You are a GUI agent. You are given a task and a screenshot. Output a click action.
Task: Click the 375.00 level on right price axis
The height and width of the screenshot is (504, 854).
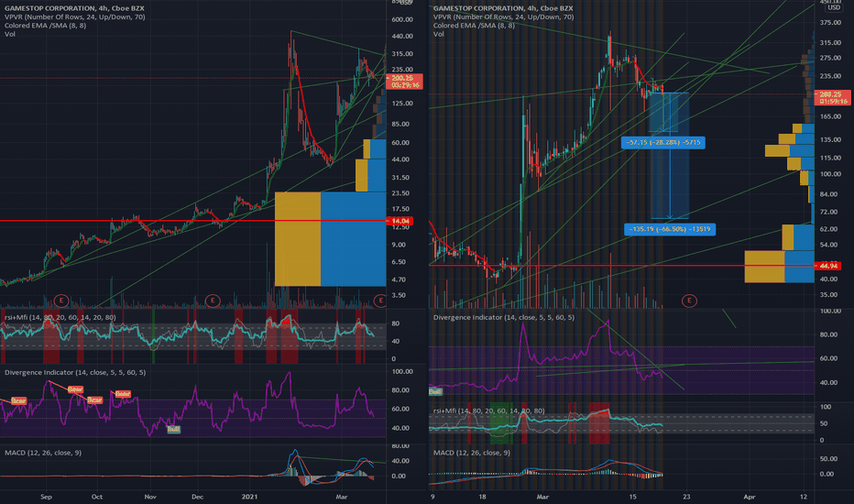(830, 22)
